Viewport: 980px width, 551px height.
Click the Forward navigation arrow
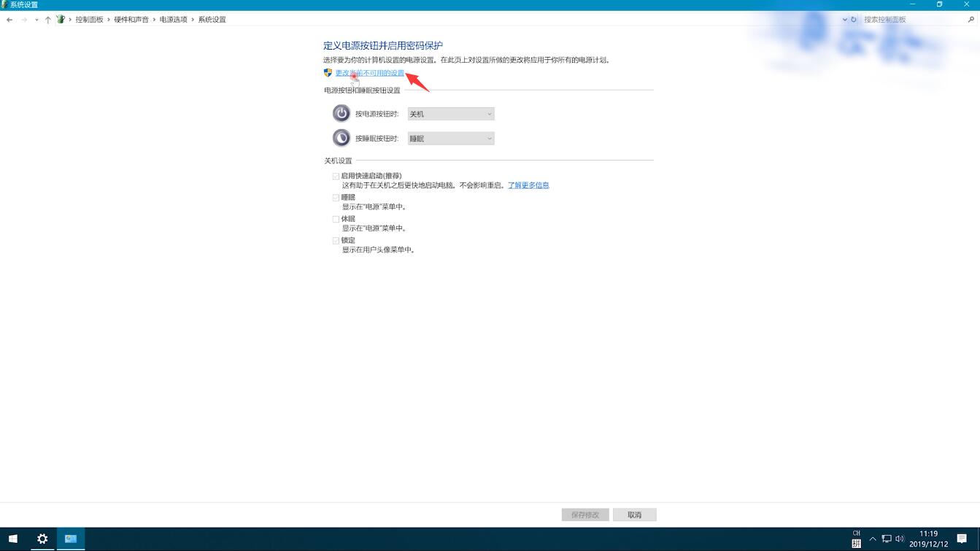(24, 20)
